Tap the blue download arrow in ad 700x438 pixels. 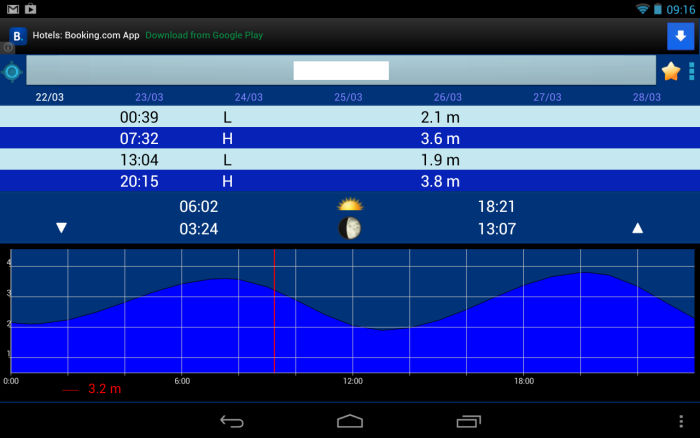[x=680, y=36]
